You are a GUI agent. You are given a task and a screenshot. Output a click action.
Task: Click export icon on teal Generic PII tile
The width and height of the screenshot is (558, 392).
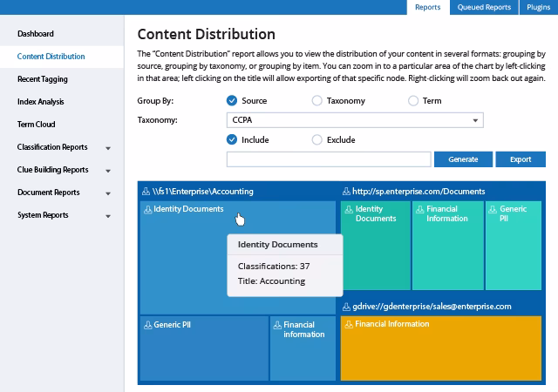point(493,210)
